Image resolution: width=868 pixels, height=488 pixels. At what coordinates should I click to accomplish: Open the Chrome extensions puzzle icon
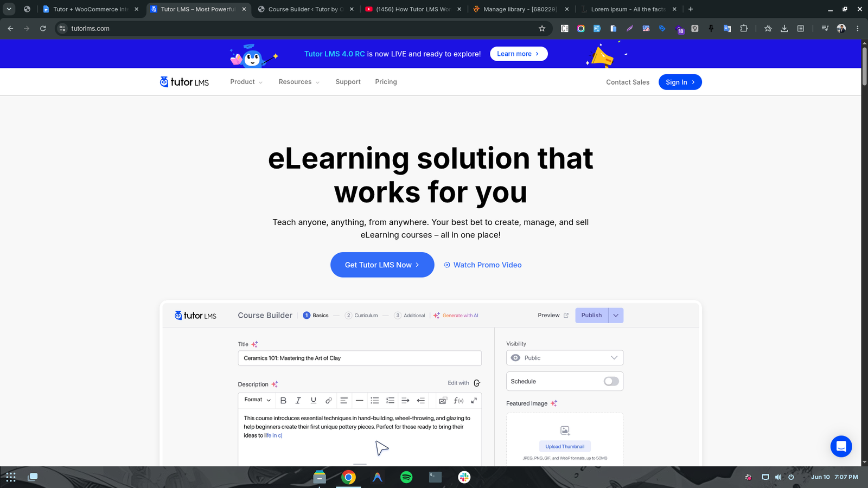[744, 28]
